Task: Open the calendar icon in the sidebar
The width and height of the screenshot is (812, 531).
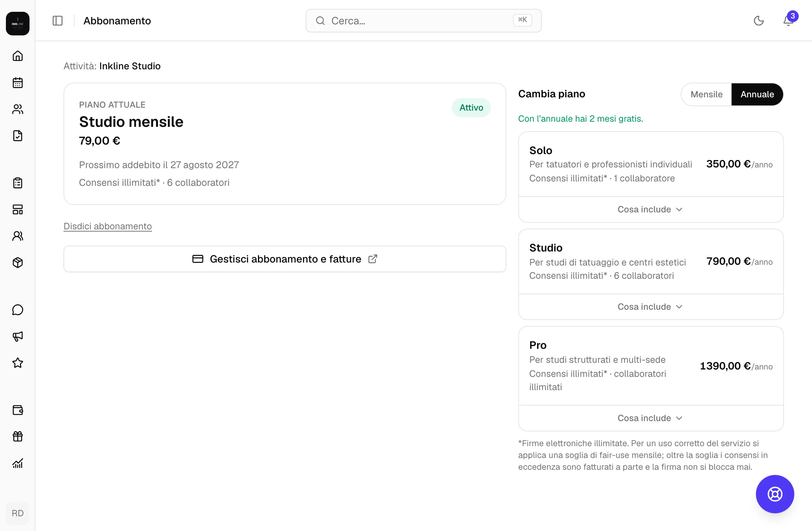Action: tap(18, 83)
